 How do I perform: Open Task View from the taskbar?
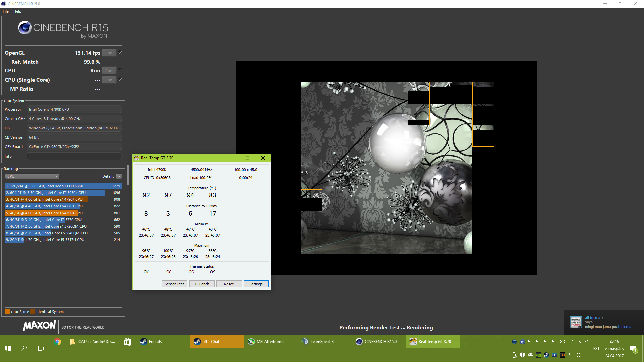pyautogui.click(x=40, y=348)
